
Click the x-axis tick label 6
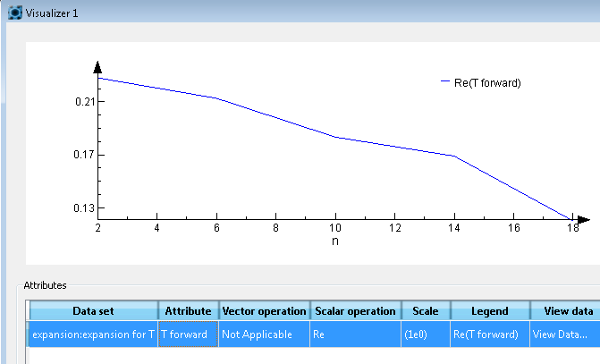point(216,228)
